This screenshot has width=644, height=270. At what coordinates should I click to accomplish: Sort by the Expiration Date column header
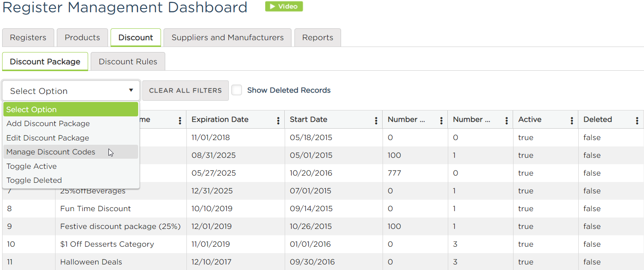[220, 119]
